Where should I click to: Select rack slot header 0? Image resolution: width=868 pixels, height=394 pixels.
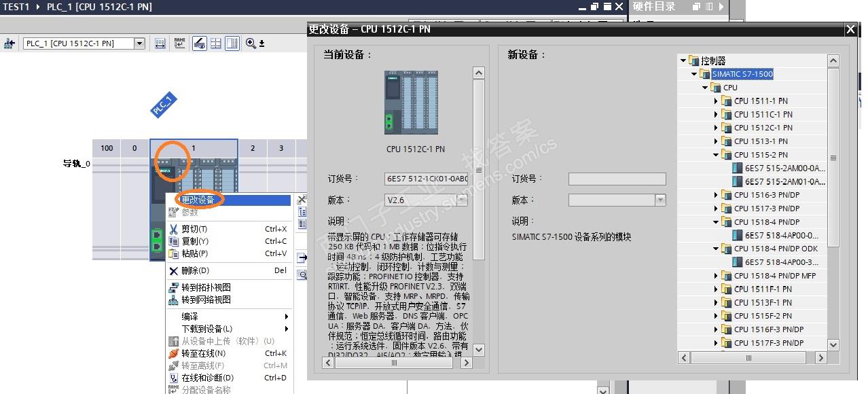(135, 148)
